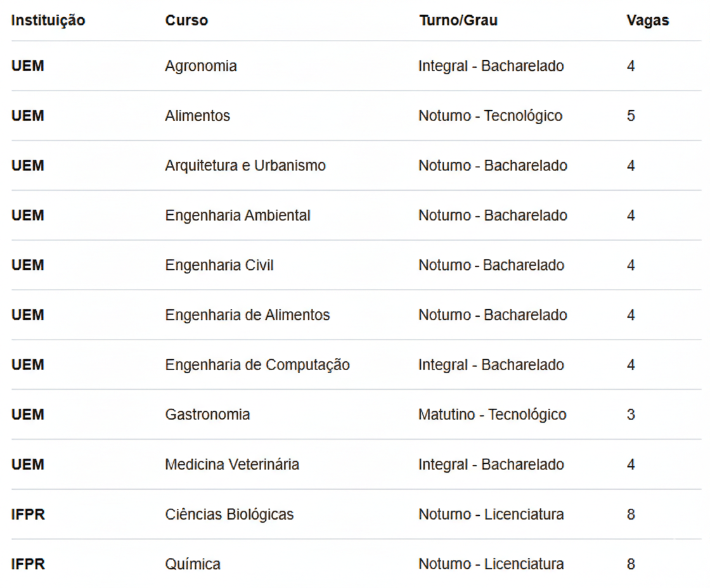Click the Química course cell
The image size is (710, 588).
pos(193,565)
